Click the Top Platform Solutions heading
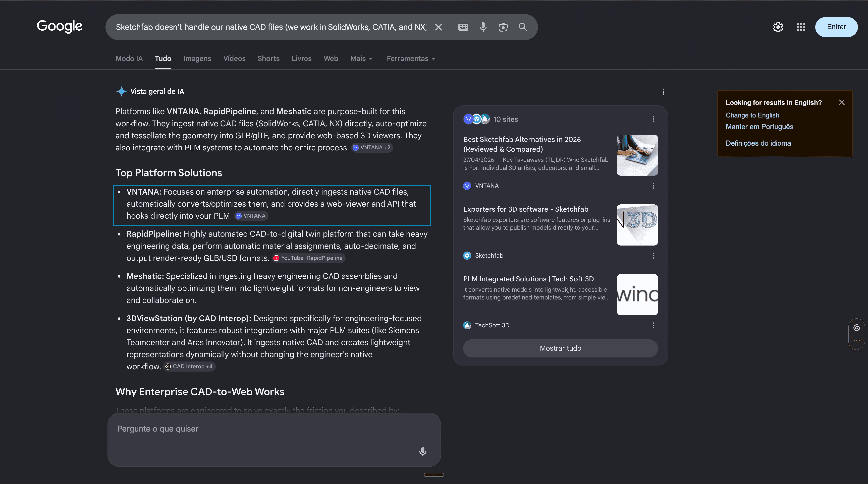The image size is (868, 484). click(169, 173)
